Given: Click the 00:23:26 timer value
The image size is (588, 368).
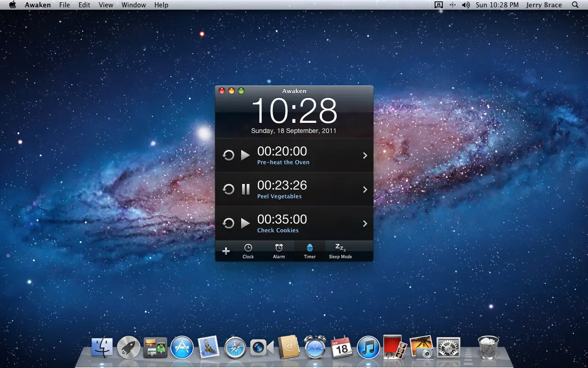Looking at the screenshot, I should tap(282, 185).
